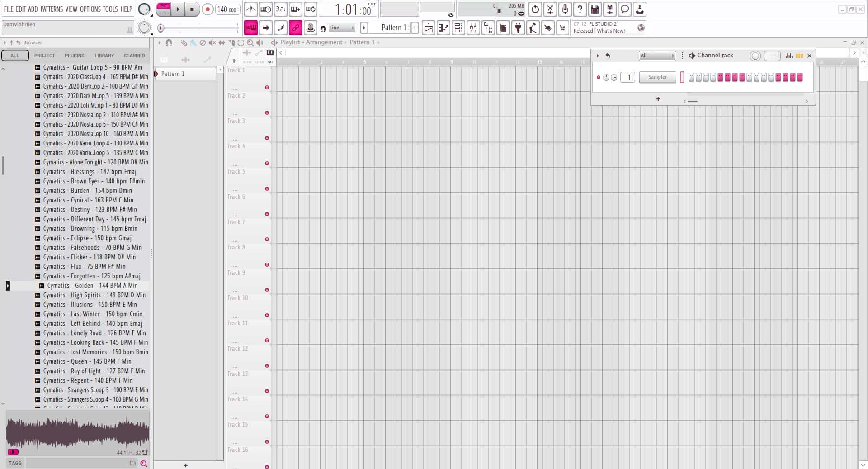
Task: Toggle the step edit arrow button
Action: (x=266, y=28)
